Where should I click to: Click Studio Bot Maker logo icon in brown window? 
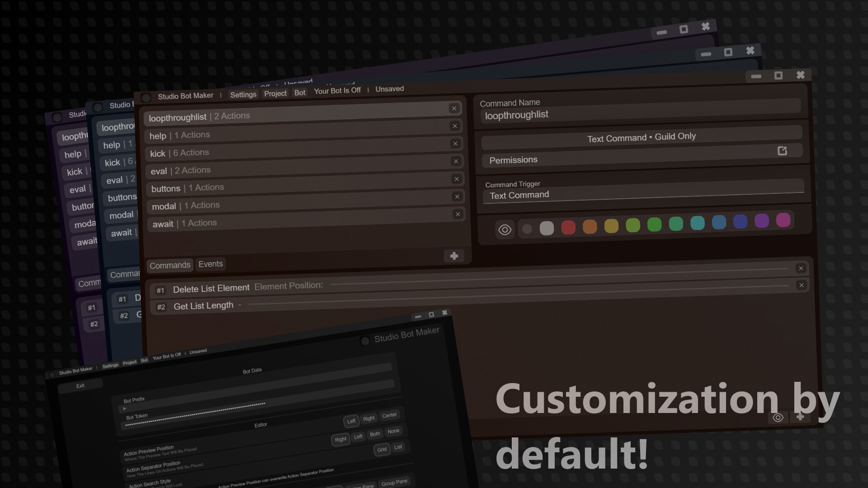146,98
